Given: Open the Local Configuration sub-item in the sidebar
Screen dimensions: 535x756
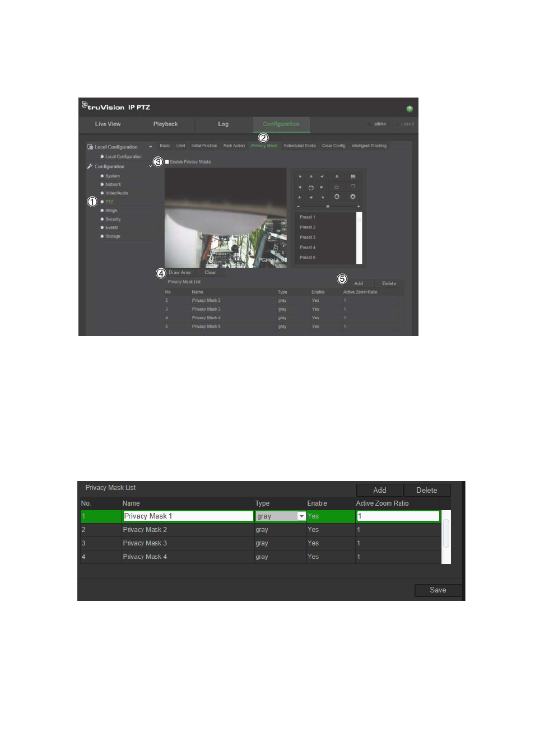Looking at the screenshot, I should [123, 157].
